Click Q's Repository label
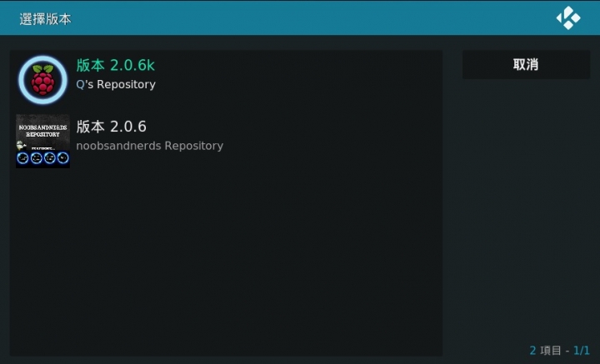Image resolution: width=600 pixels, height=364 pixels. coord(116,84)
